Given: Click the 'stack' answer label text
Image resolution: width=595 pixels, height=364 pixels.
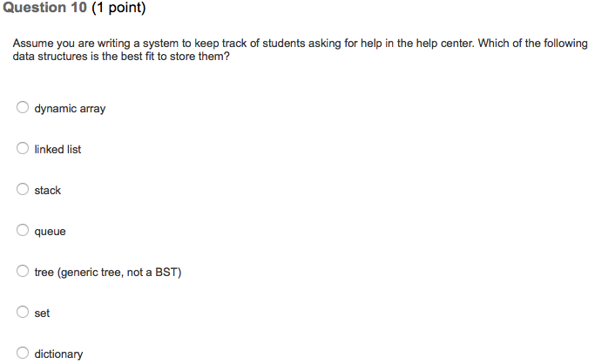Looking at the screenshot, I should [x=47, y=191].
